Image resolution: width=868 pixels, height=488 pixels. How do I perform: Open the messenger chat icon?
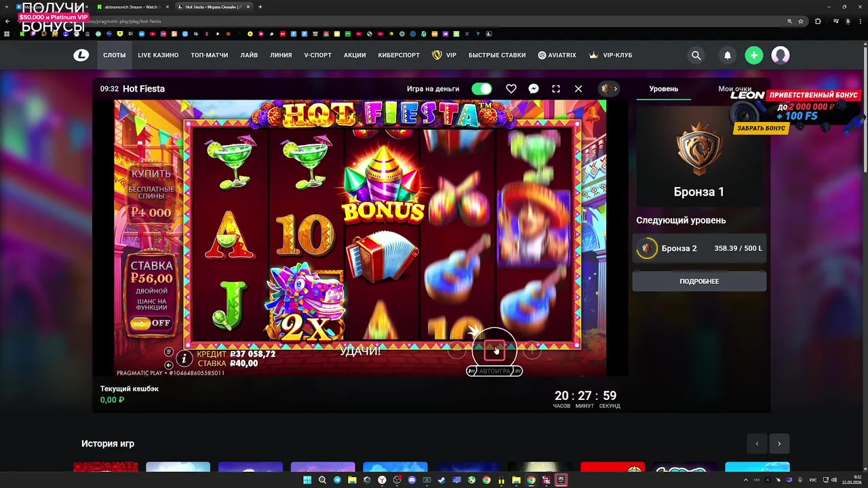coord(534,89)
